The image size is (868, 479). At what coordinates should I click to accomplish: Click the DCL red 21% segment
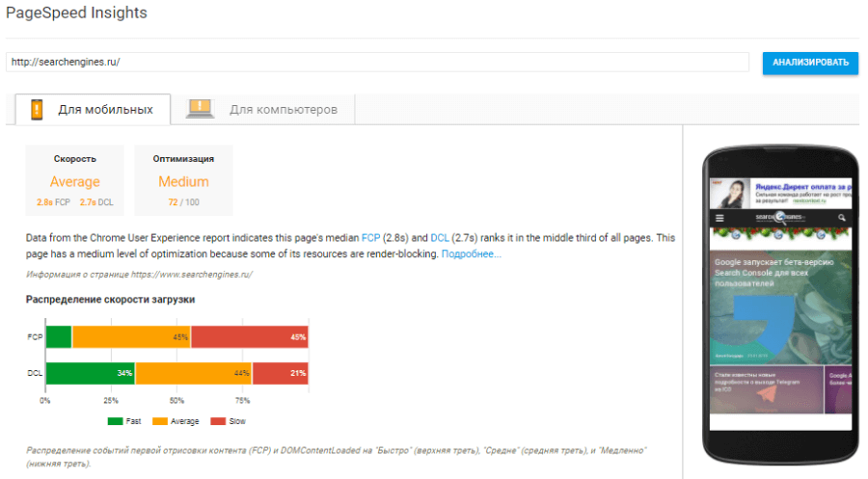(281, 373)
